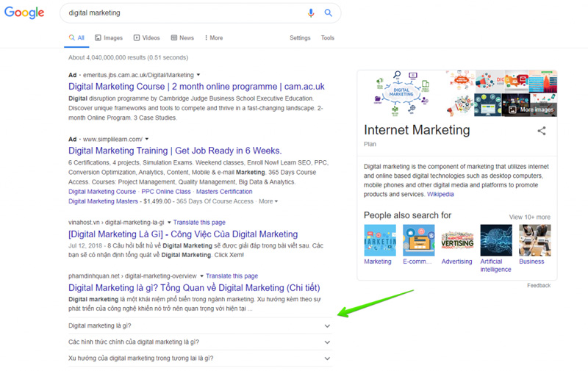Expand "Xu hướng của digital marketing" question

pyautogui.click(x=327, y=359)
